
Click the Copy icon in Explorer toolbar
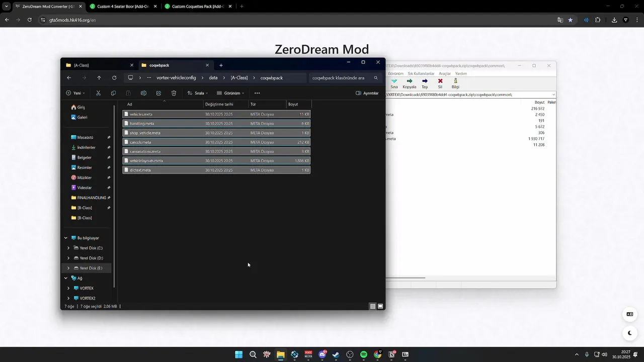coord(113,93)
